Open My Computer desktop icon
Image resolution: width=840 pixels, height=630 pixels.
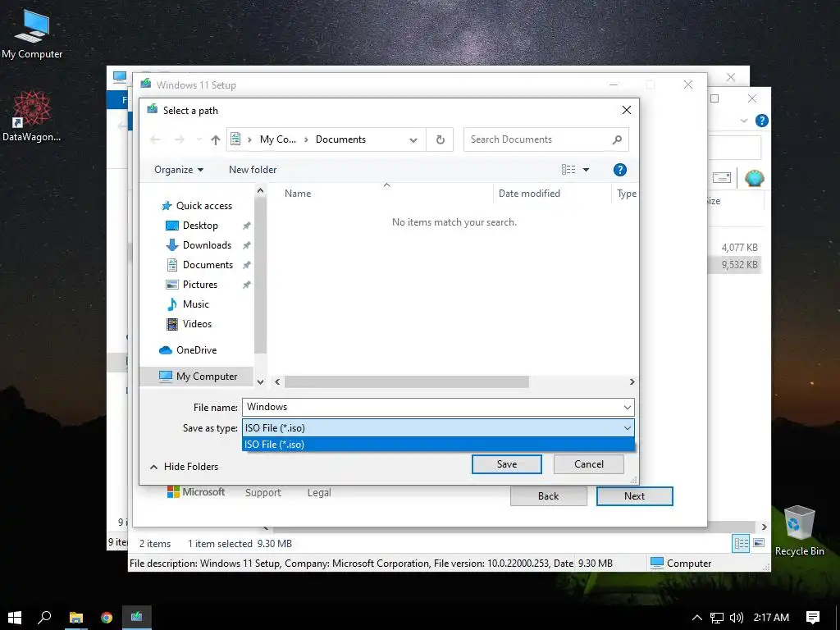(x=32, y=34)
